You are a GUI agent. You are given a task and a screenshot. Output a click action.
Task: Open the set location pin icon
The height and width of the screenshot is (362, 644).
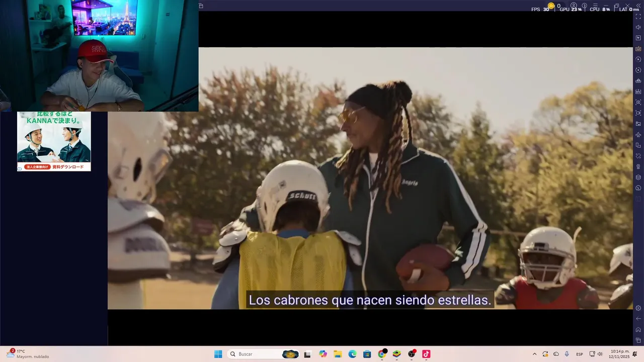coord(638,166)
